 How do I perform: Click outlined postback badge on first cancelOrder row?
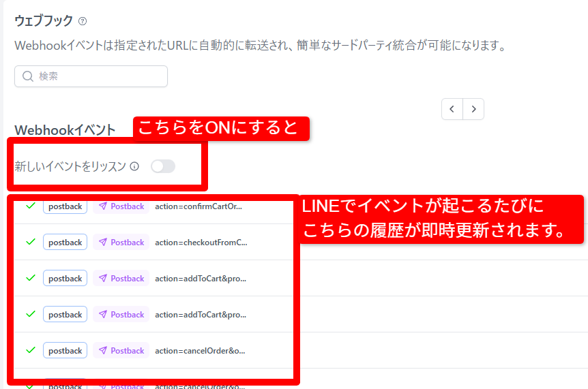click(65, 351)
